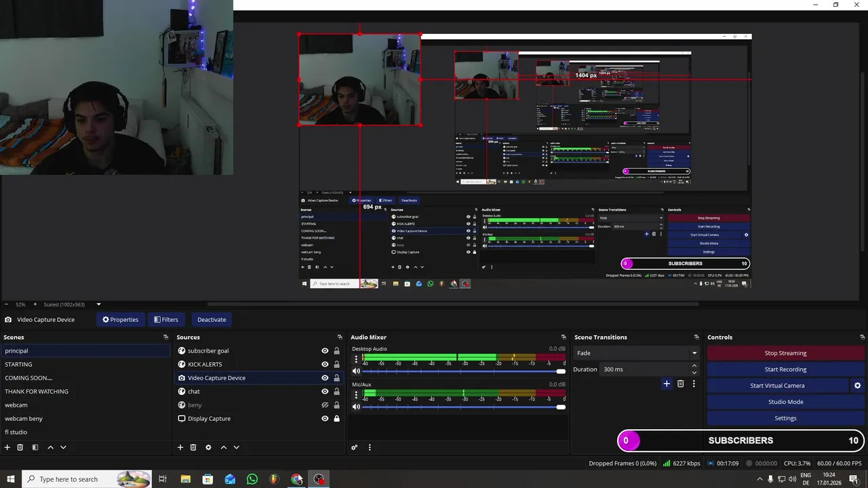Viewport: 868px width, 488px height.
Task: Move selected source up
Action: 224,447
